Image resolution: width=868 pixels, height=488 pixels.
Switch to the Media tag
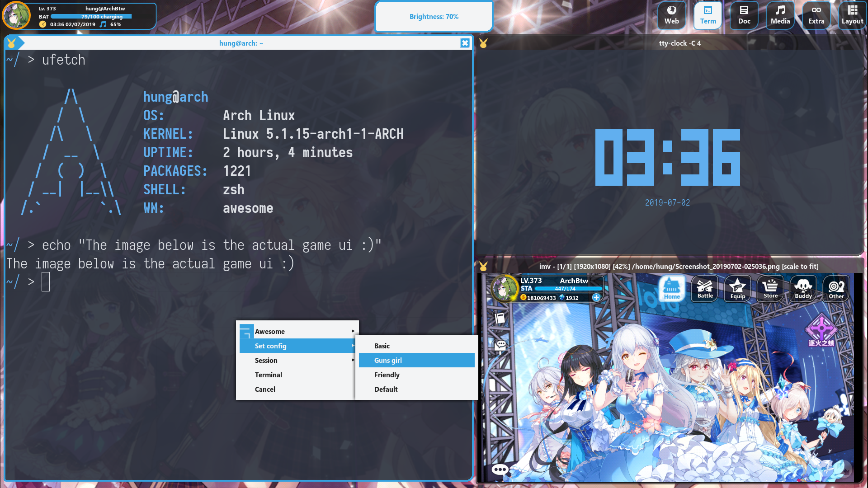pyautogui.click(x=780, y=15)
